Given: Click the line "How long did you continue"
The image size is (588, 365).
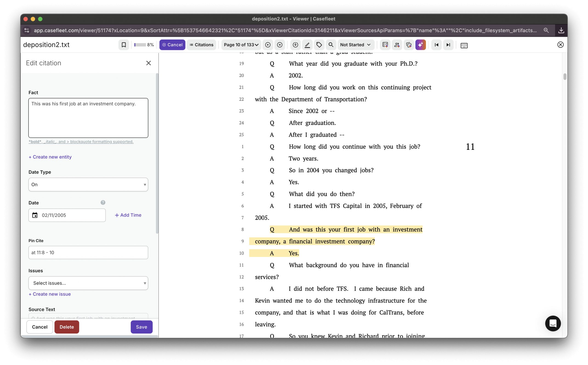Looking at the screenshot, I should point(355,147).
